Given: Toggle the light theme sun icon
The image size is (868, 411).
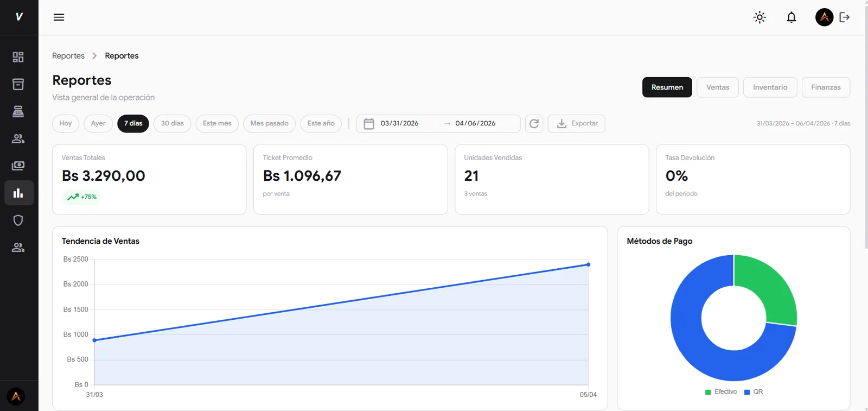Looking at the screenshot, I should pos(759,17).
